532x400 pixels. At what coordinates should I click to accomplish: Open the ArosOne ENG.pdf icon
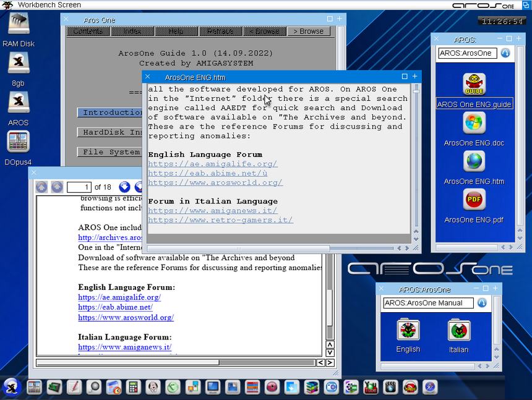pyautogui.click(x=474, y=200)
